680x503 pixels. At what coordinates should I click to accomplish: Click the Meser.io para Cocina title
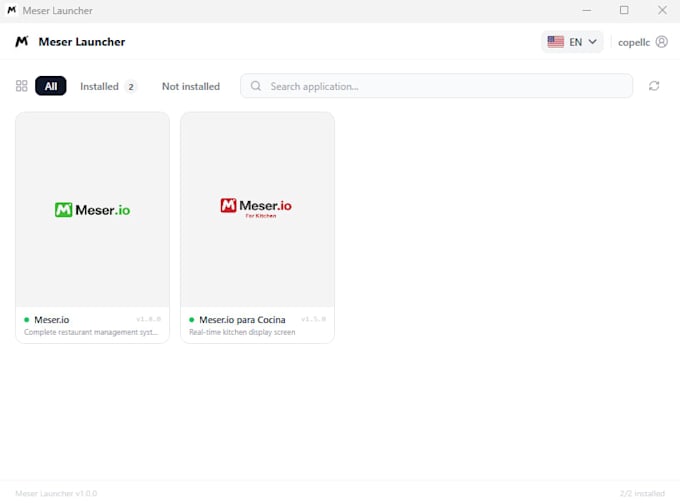click(x=242, y=320)
